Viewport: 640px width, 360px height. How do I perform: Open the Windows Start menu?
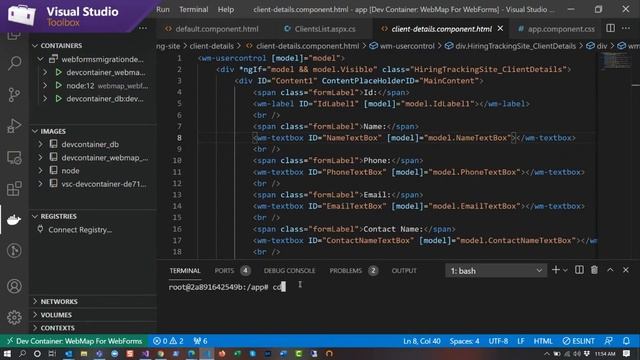[x=7, y=353]
